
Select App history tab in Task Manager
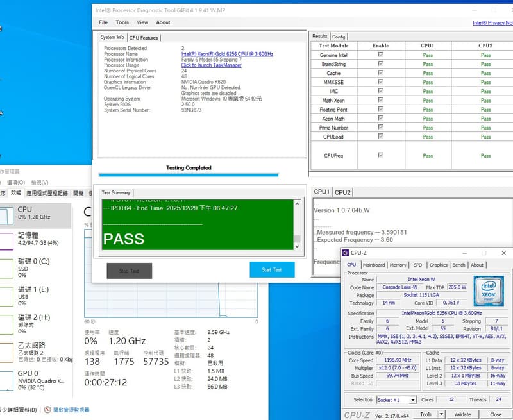(47, 193)
